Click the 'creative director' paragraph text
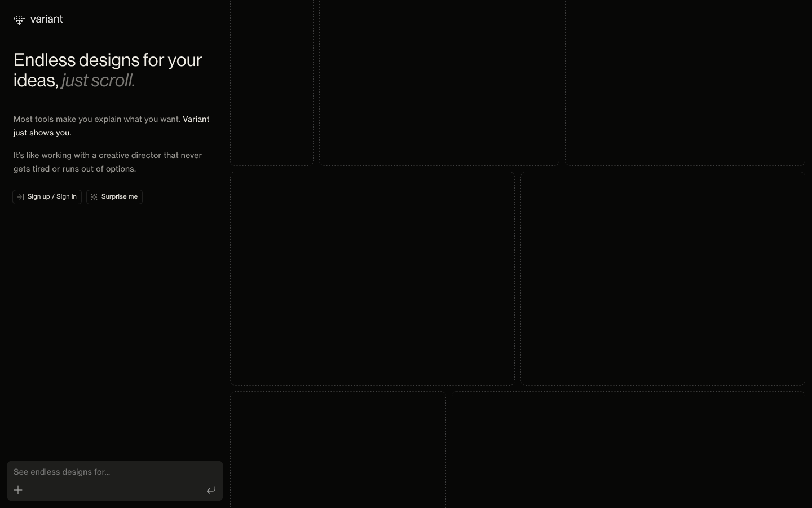Image resolution: width=812 pixels, height=508 pixels. pyautogui.click(x=107, y=162)
